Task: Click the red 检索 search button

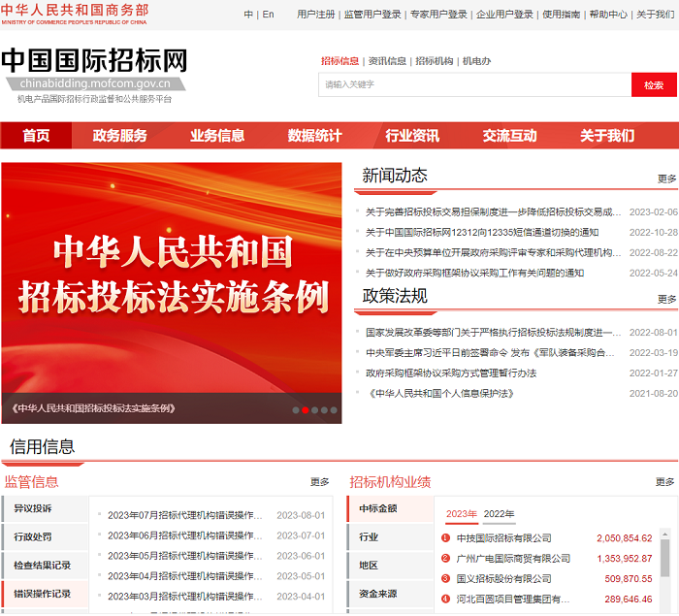Action: point(654,85)
